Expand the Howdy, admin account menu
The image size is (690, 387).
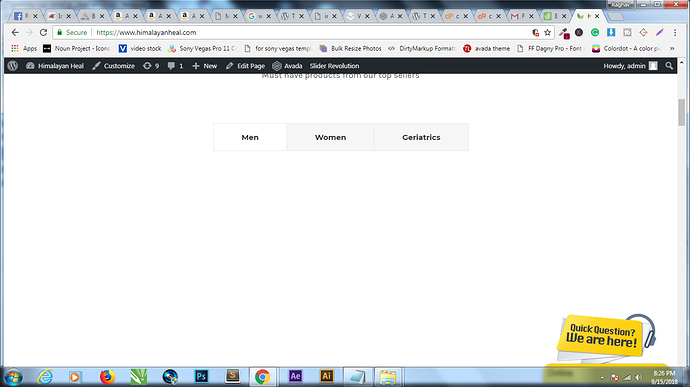(630, 66)
